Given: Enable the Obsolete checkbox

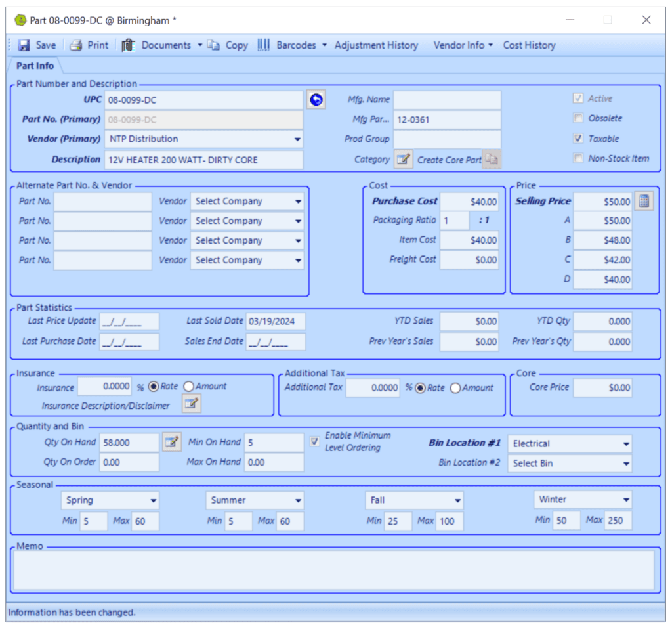Looking at the screenshot, I should coord(578,118).
